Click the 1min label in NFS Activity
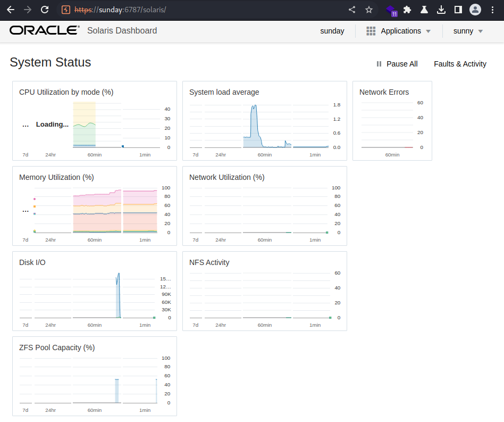This screenshot has height=422, width=504. (x=315, y=325)
